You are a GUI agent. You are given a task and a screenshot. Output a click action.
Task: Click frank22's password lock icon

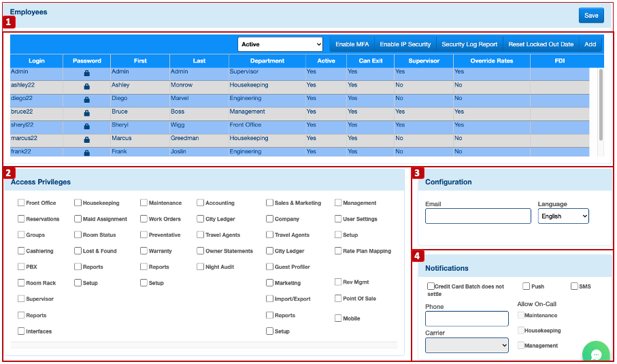coord(87,152)
